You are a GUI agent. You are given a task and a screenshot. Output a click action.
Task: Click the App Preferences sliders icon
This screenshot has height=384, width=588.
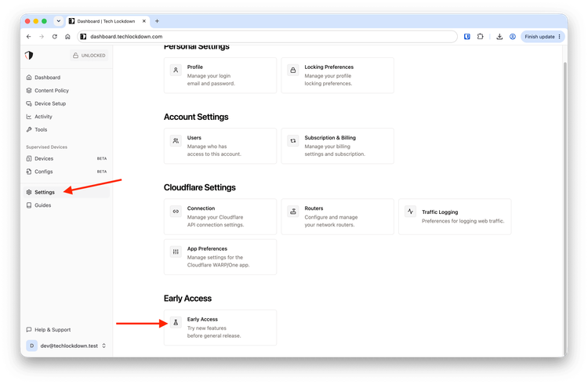coord(176,252)
